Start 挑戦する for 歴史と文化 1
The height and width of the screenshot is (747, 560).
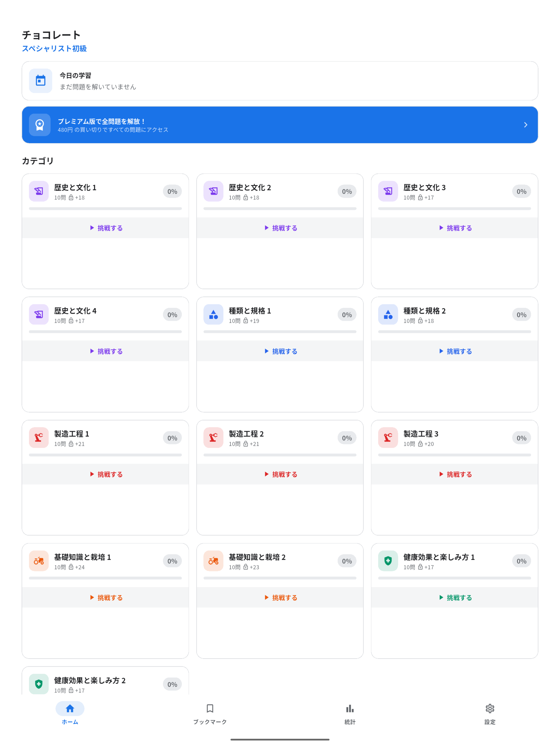tap(105, 228)
